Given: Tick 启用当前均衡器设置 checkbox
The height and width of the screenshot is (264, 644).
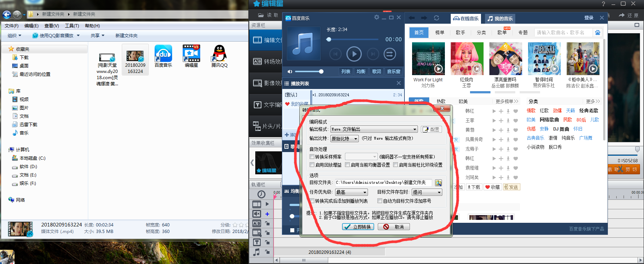Looking at the screenshot, I should (x=348, y=165).
